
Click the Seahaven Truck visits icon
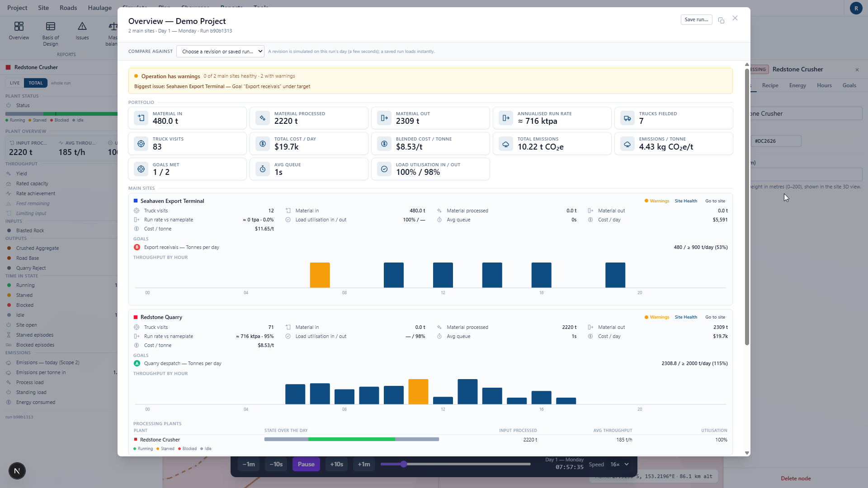(x=137, y=211)
